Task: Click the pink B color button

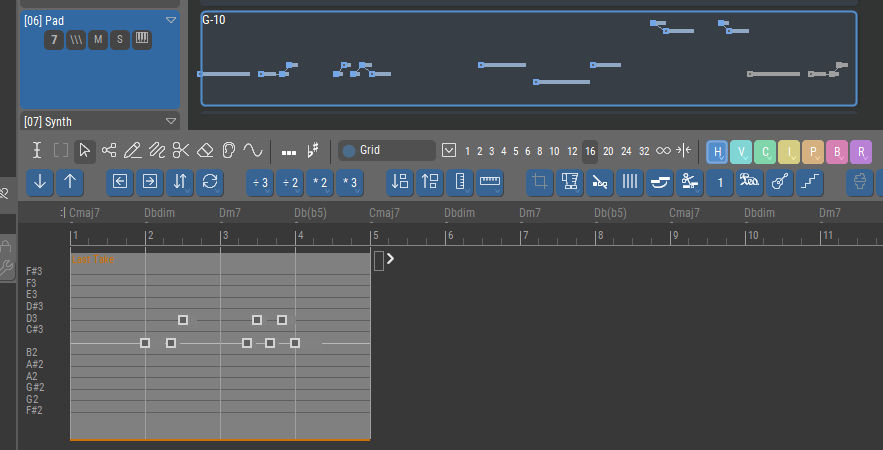Action: tap(837, 152)
